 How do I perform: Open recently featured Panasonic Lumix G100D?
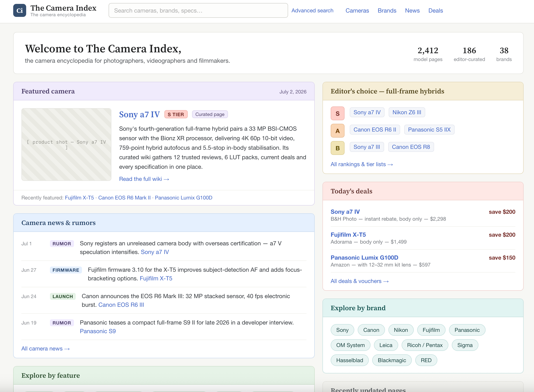click(184, 198)
